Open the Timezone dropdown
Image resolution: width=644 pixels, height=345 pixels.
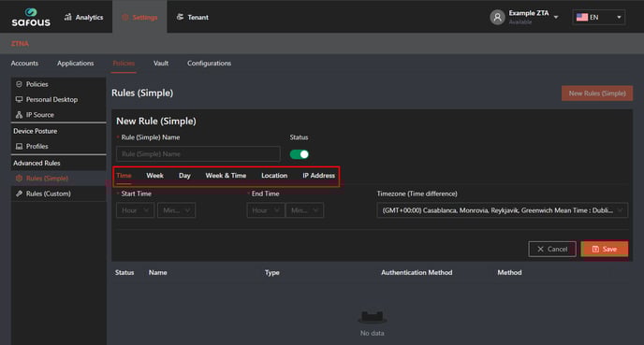(502, 210)
